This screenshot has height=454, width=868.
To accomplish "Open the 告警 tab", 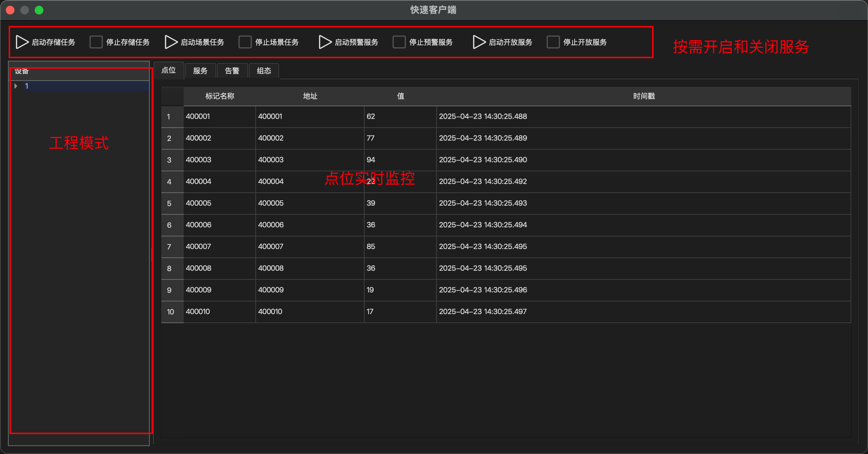I will 232,71.
